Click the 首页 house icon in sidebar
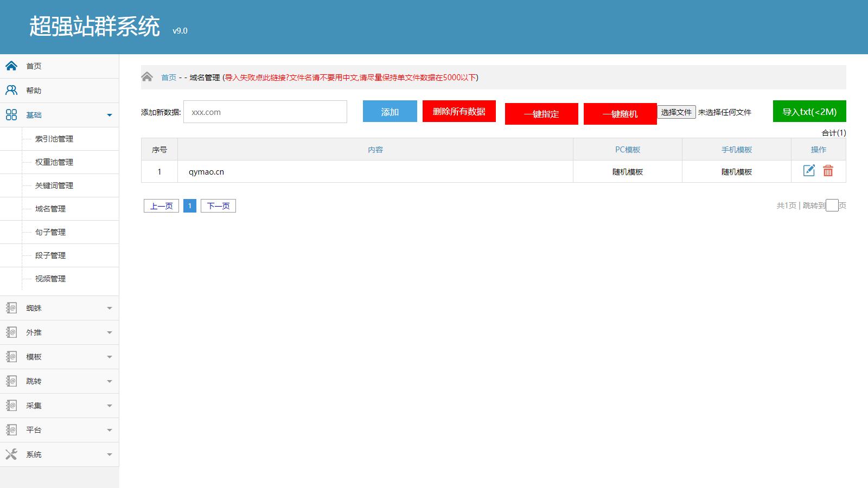Image resolution: width=868 pixels, height=488 pixels. pyautogui.click(x=11, y=66)
